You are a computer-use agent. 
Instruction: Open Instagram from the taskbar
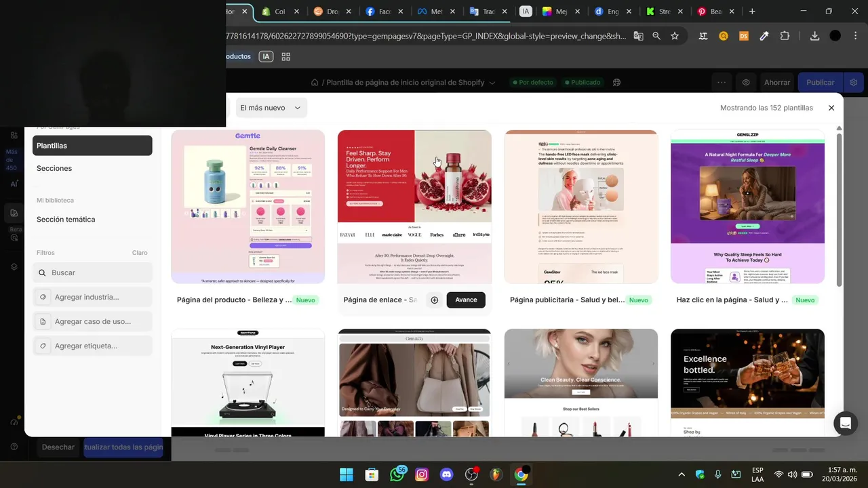tap(422, 474)
